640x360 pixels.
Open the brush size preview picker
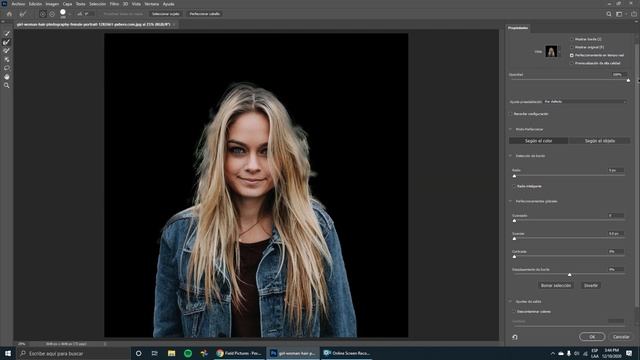pos(63,14)
